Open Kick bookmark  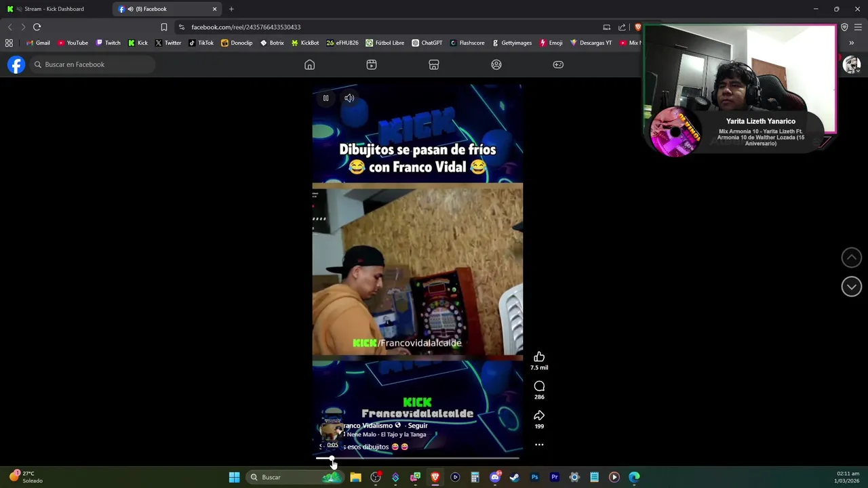point(138,43)
